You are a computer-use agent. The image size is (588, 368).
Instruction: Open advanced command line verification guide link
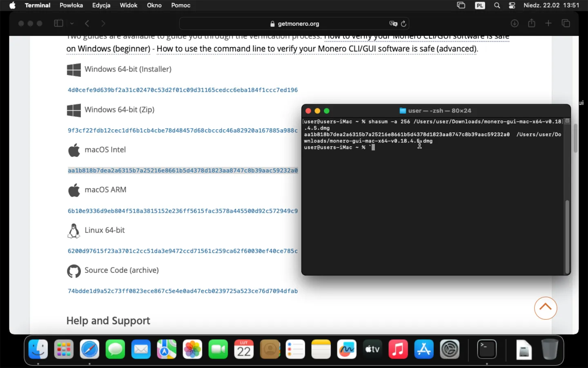[316, 49]
